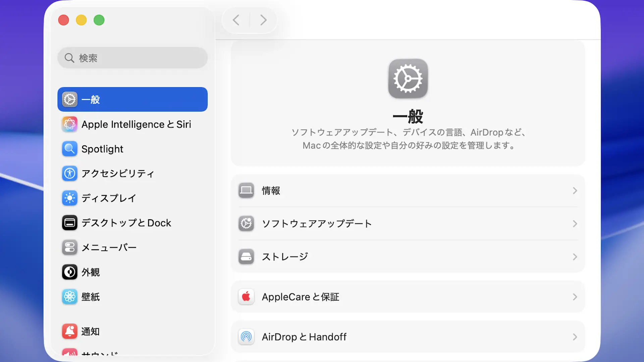Click the ストレージ drive icon
The image size is (644, 362).
(246, 257)
